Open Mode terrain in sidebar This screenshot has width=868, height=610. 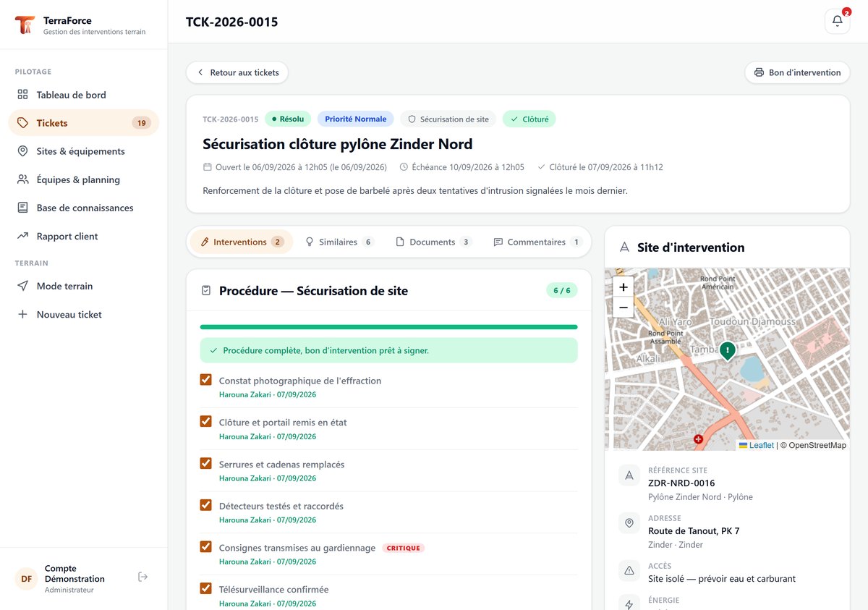click(x=83, y=286)
